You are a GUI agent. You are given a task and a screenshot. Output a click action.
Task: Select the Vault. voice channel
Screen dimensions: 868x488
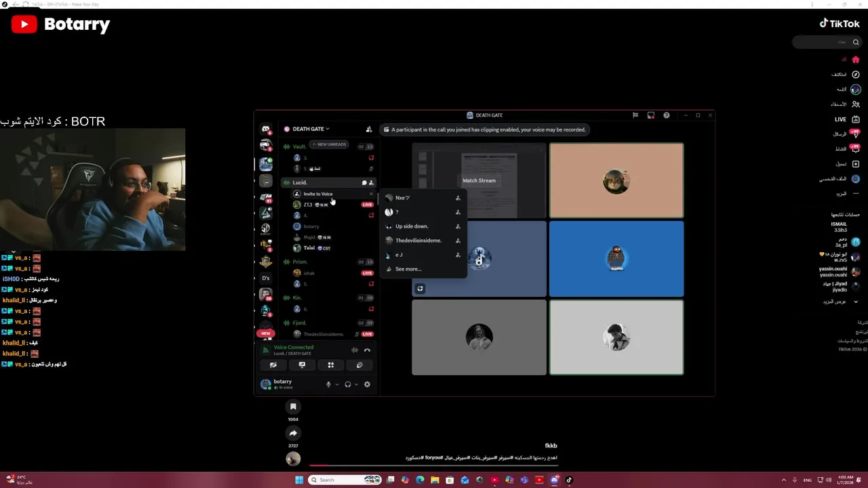(x=299, y=146)
